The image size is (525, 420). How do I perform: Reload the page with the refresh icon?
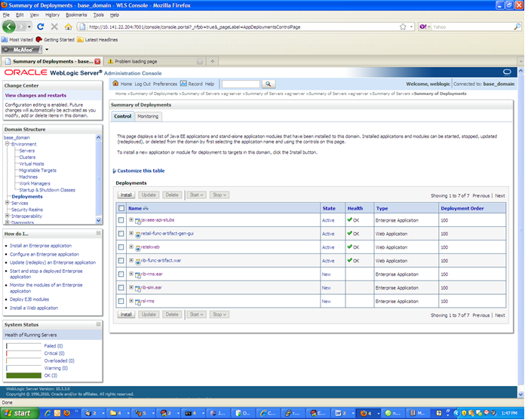[x=41, y=27]
